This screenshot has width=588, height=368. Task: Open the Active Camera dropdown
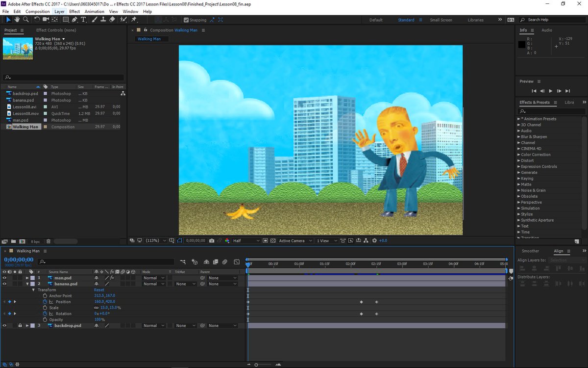pos(294,241)
